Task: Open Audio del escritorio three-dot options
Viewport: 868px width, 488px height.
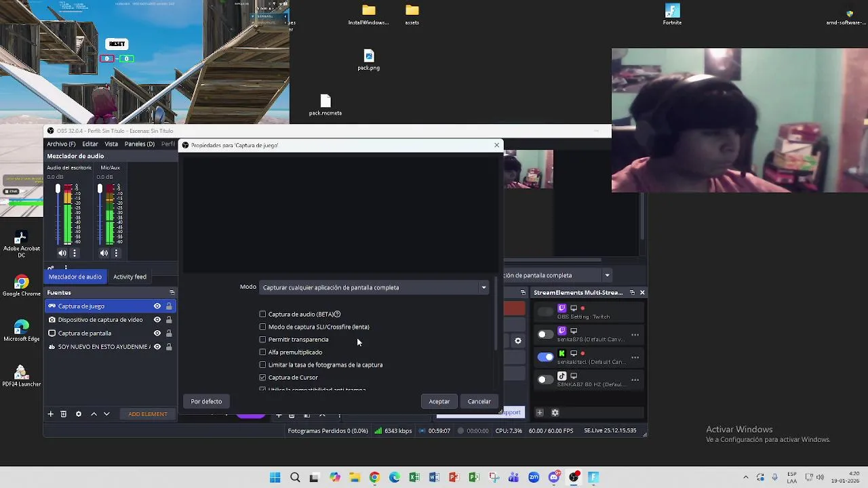Action: click(74, 253)
